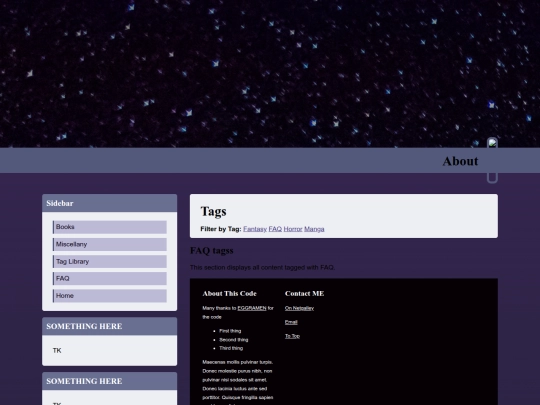Open Books in the sidebar

(x=110, y=227)
